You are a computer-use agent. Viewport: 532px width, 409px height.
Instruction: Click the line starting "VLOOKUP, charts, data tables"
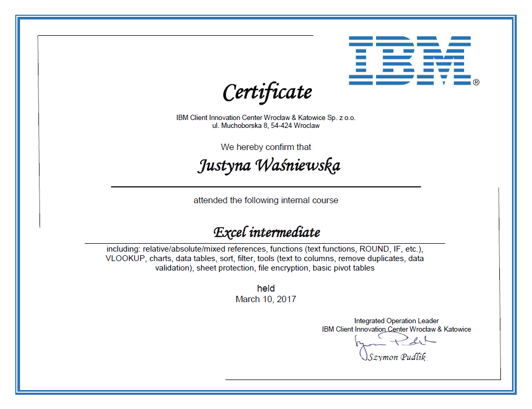pyautogui.click(x=264, y=259)
